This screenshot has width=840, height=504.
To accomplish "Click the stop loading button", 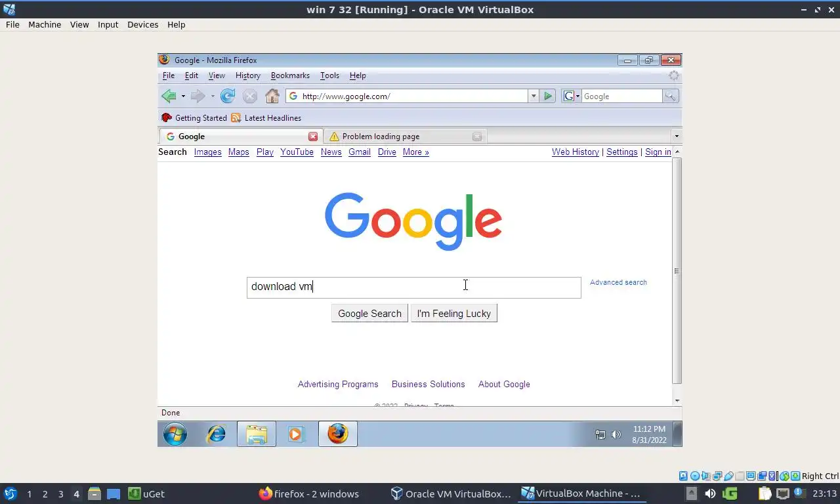I will [x=250, y=96].
